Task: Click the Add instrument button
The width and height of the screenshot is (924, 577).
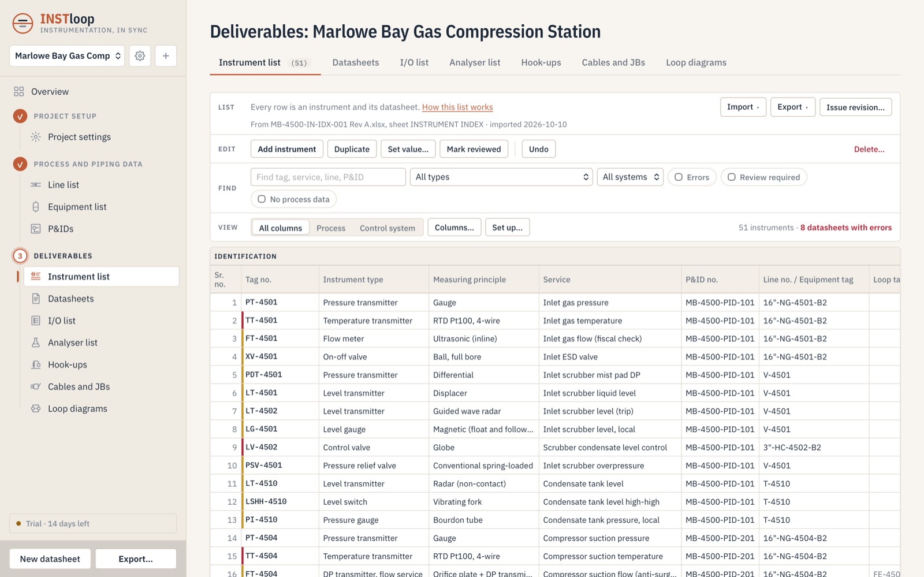Action: pyautogui.click(x=287, y=149)
